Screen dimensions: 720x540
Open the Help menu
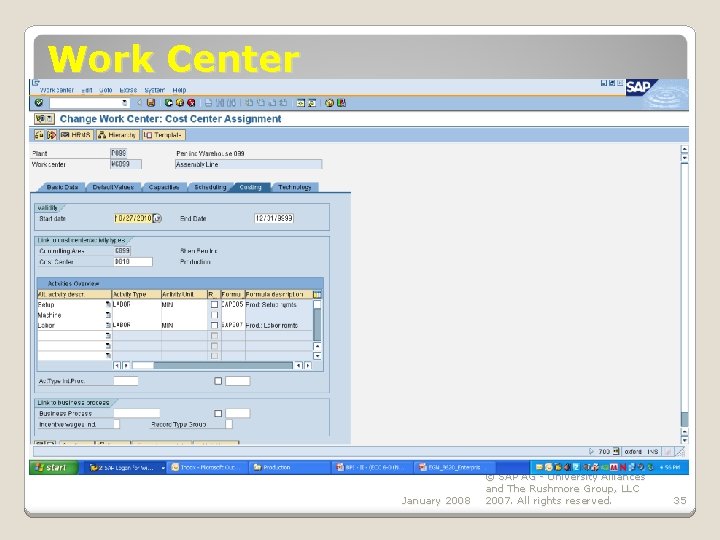(179, 90)
